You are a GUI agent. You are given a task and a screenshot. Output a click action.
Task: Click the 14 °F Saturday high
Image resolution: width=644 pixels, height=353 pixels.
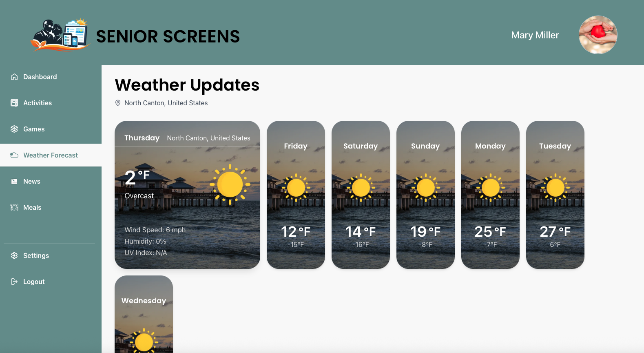click(361, 232)
